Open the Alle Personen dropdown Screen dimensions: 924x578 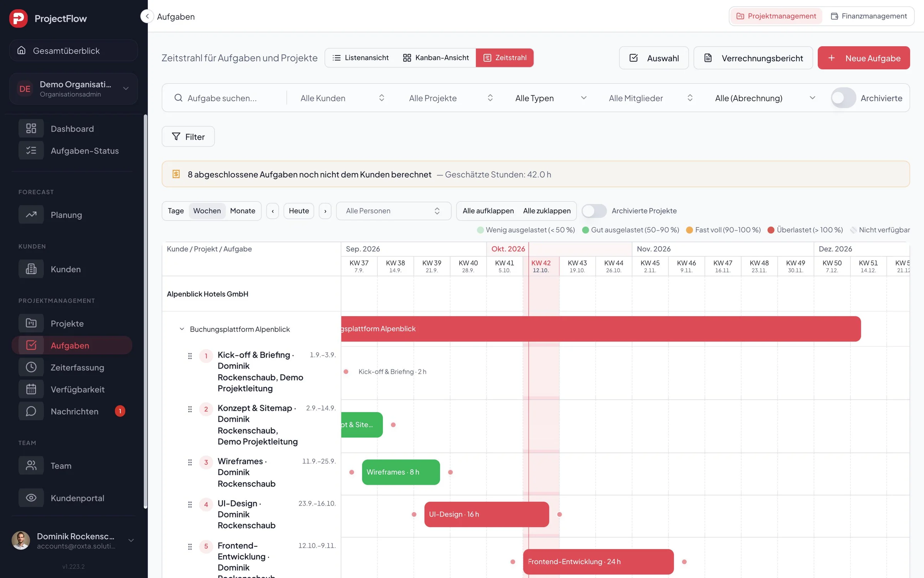point(393,211)
